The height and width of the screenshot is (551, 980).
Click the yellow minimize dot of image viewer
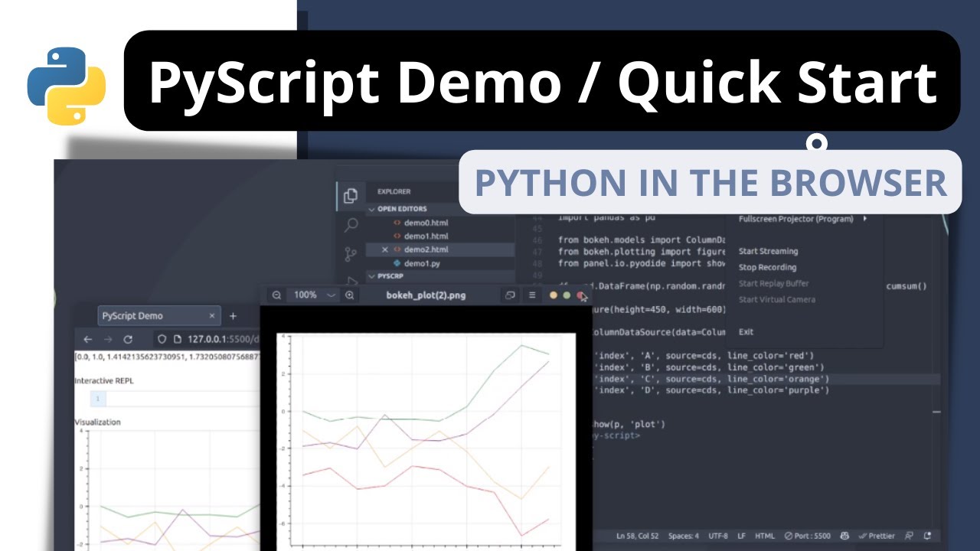[553, 295]
